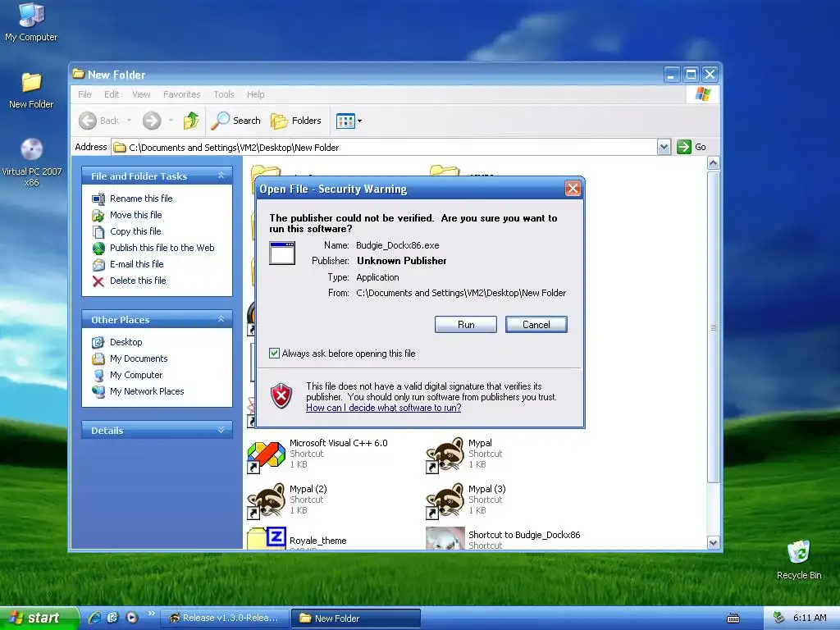Click Run in the security warning
This screenshot has height=630, width=840.
[466, 325]
